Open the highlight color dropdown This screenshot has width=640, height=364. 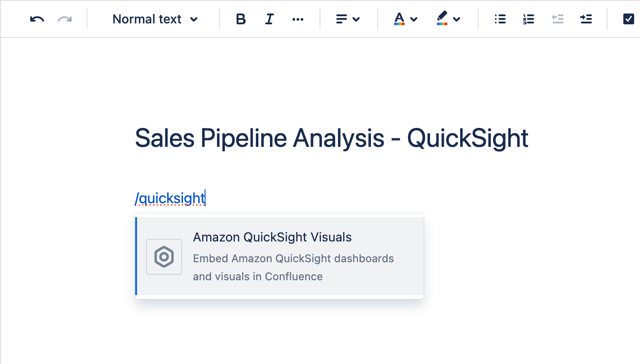point(448,19)
